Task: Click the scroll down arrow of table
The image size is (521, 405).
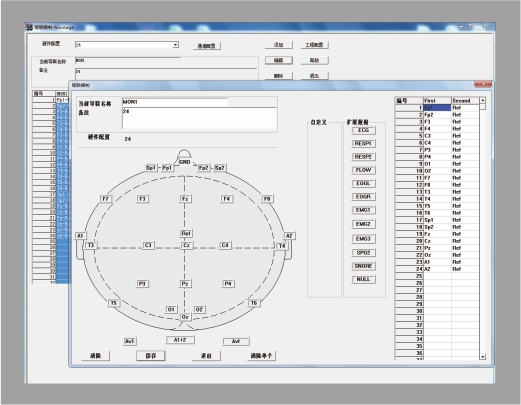Action: pyautogui.click(x=483, y=357)
